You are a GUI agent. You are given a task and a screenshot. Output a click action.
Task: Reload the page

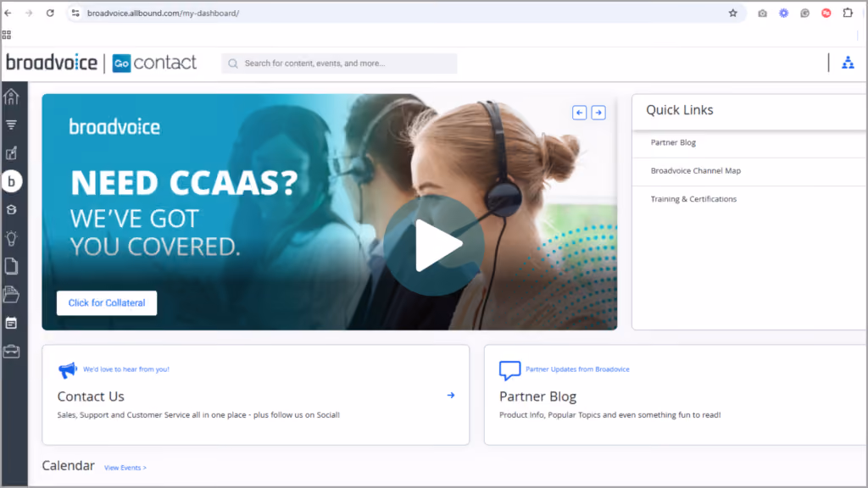pos(50,14)
